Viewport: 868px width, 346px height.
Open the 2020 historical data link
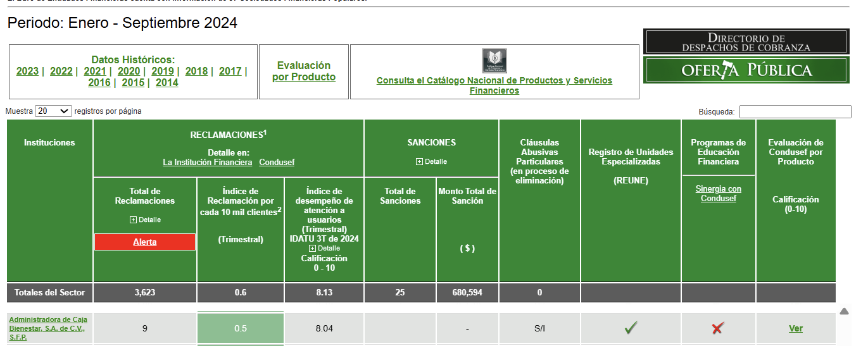[129, 71]
